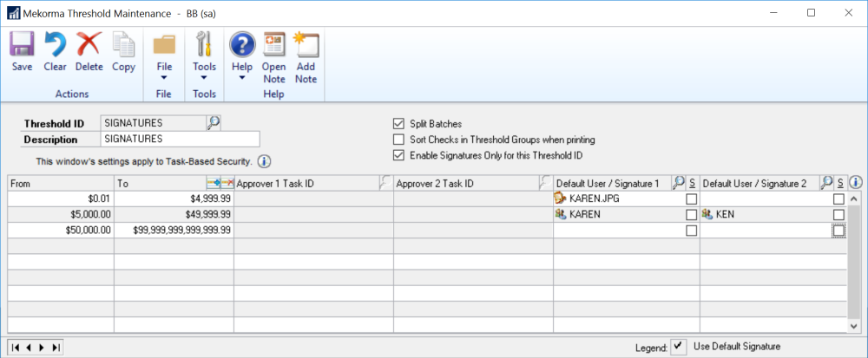Click info icon at grid top-right corner
The image size is (868, 358).
pos(855,182)
